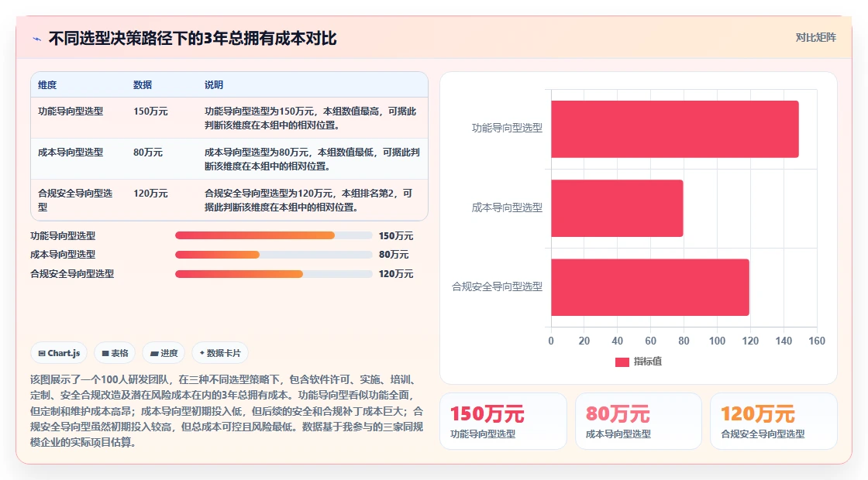Click description stating 本组数值最高
Image resolution: width=868 pixels, height=480 pixels.
311,118
